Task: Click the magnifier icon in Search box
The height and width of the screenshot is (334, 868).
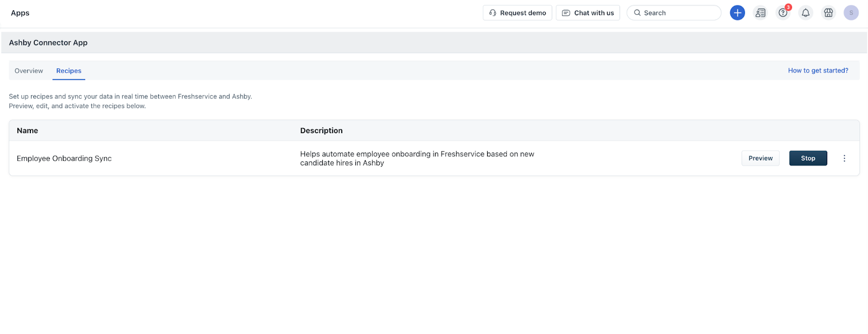Action: click(637, 12)
